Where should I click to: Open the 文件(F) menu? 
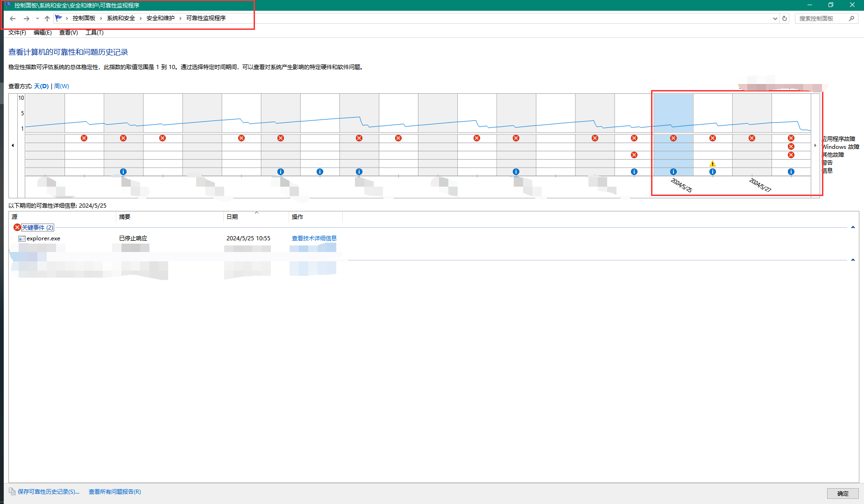pos(17,32)
